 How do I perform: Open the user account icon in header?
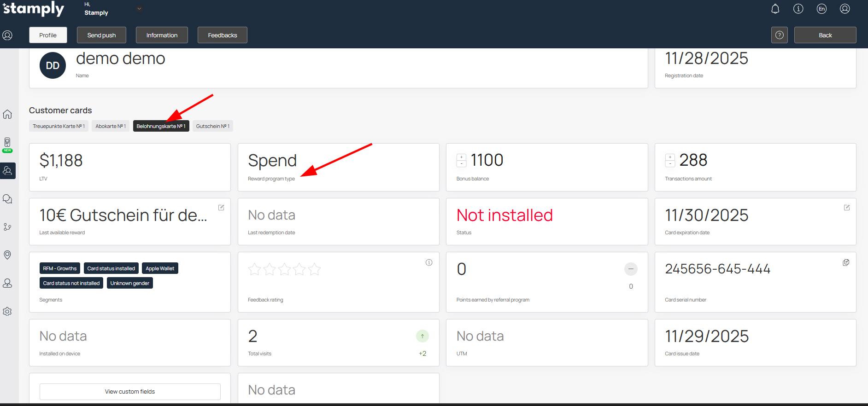coord(845,9)
